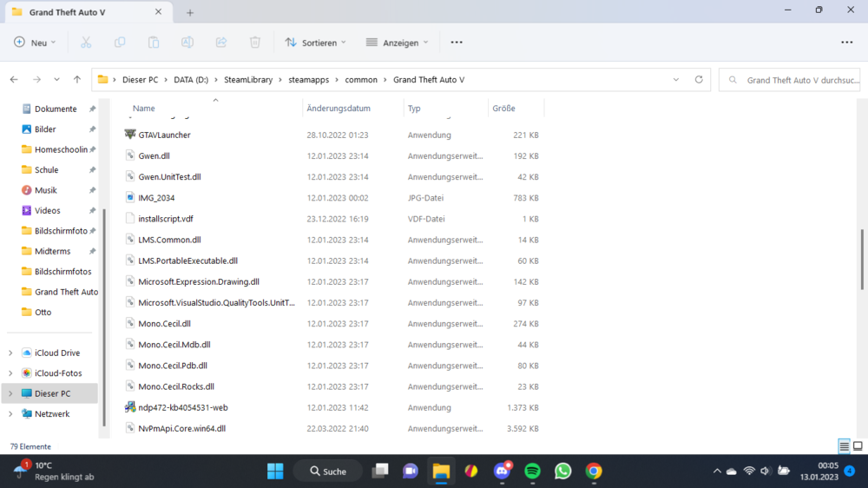Go back with the left arrow

14,80
